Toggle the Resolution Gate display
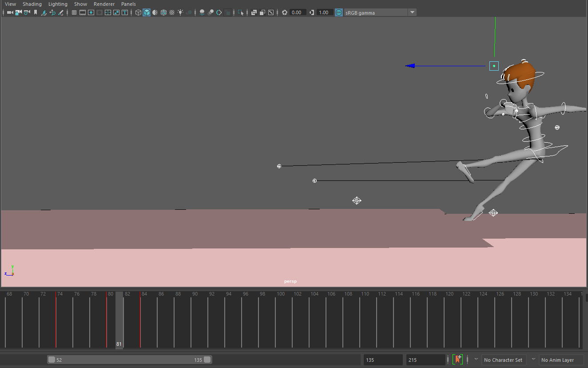Image resolution: width=588 pixels, height=368 pixels. point(91,12)
